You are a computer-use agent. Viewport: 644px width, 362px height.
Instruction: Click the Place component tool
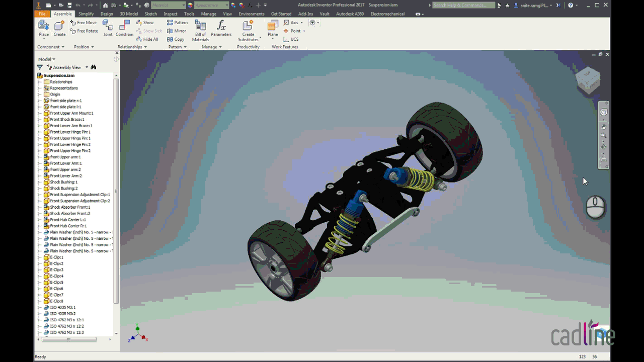point(44,29)
